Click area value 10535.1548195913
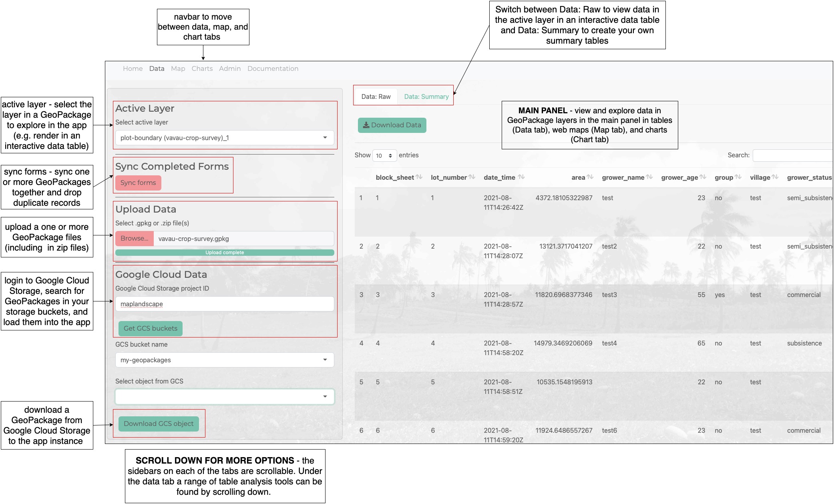 point(565,382)
